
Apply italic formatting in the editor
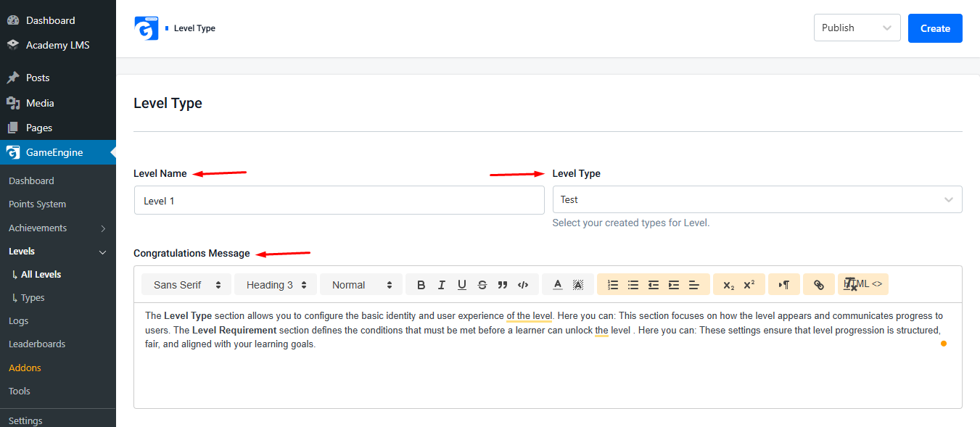pos(442,285)
